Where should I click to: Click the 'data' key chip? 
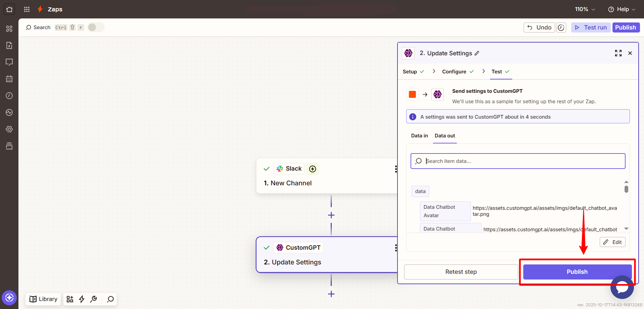[420, 191]
